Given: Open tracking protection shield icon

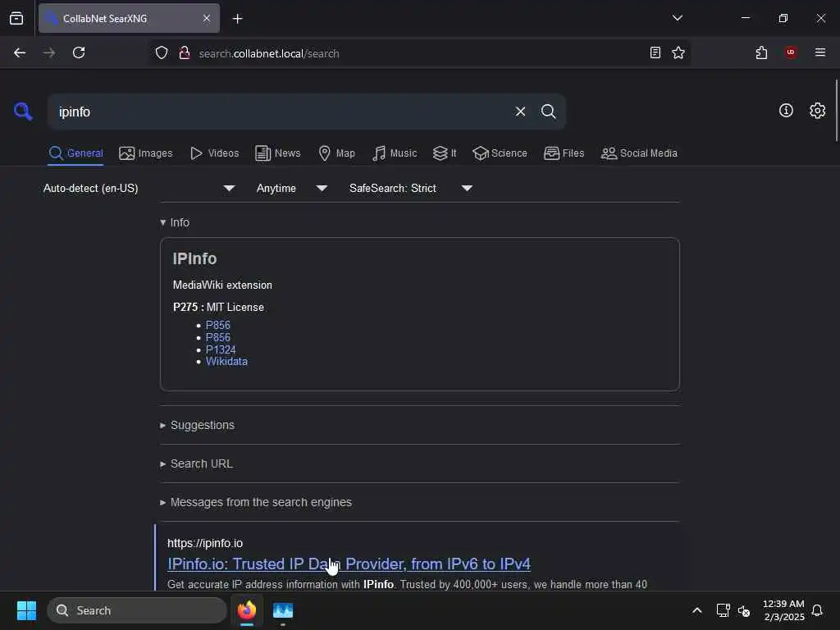Looking at the screenshot, I should pyautogui.click(x=162, y=52).
